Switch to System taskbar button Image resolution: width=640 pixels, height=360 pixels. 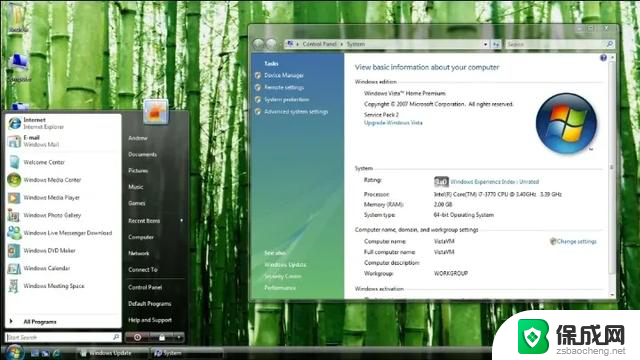(x=186, y=353)
